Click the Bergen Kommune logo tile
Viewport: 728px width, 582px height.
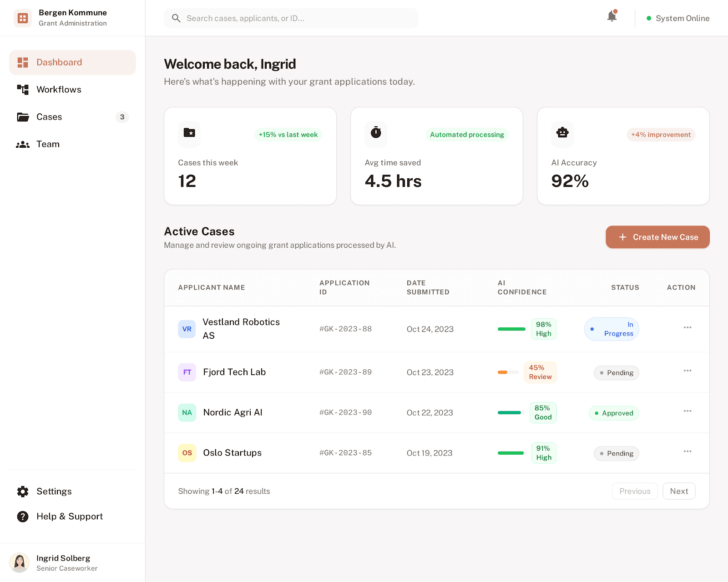(x=23, y=18)
